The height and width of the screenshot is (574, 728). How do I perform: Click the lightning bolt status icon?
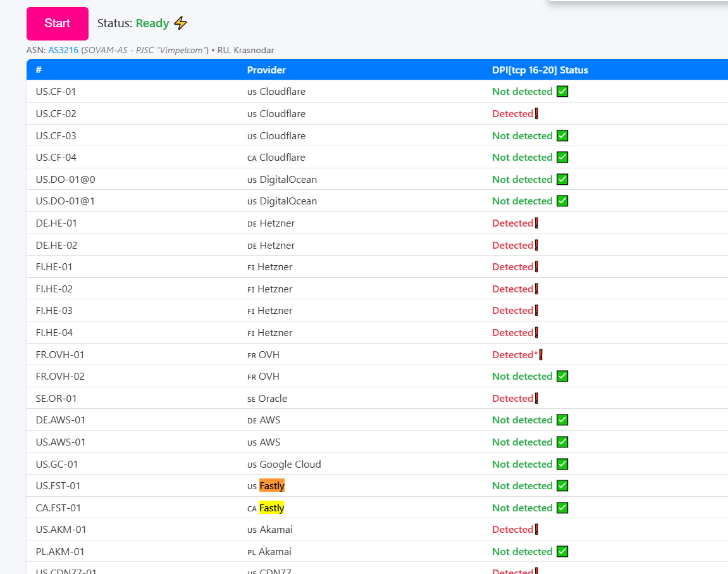[181, 23]
